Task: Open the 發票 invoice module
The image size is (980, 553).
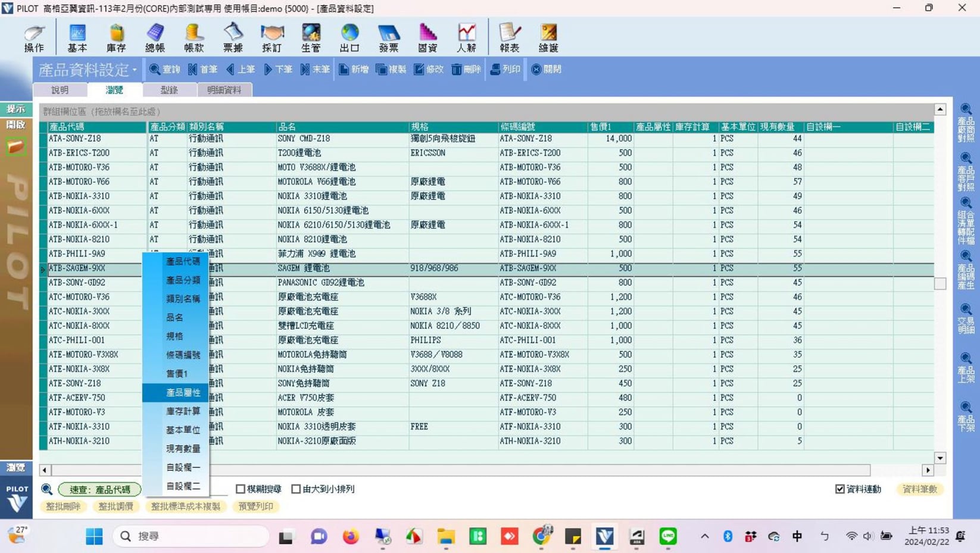Action: (389, 38)
